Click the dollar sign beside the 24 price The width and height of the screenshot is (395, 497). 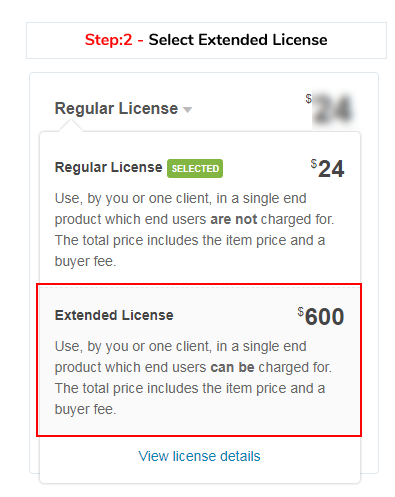[x=314, y=163]
